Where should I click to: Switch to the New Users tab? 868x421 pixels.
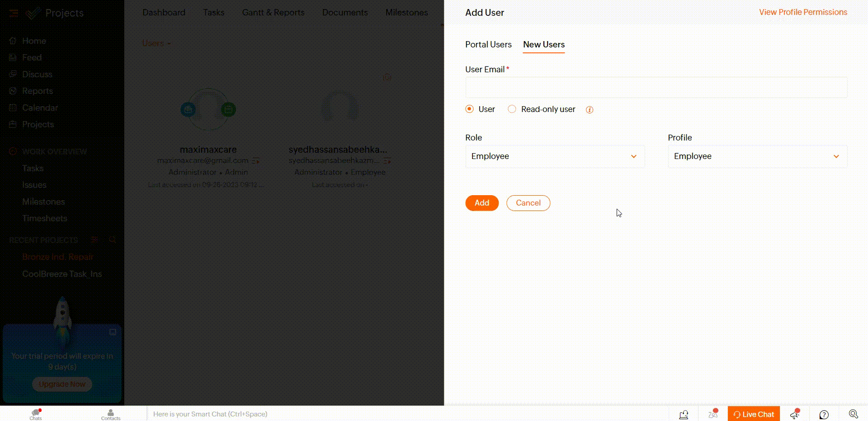(544, 45)
